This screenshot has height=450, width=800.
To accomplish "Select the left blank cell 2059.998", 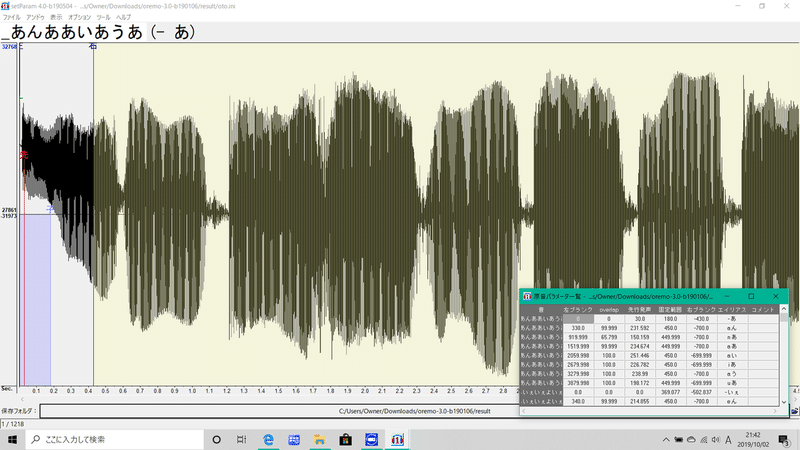I will pyautogui.click(x=578, y=356).
